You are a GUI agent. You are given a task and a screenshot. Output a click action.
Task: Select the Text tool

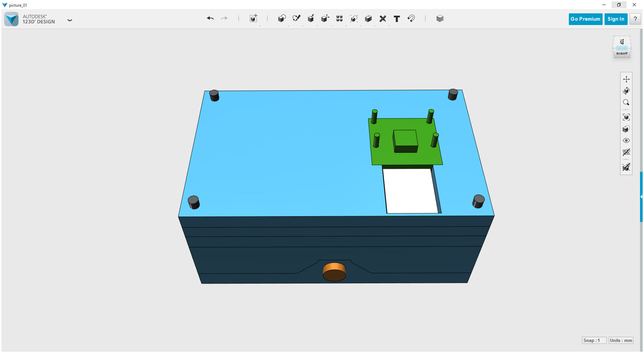[x=397, y=19]
